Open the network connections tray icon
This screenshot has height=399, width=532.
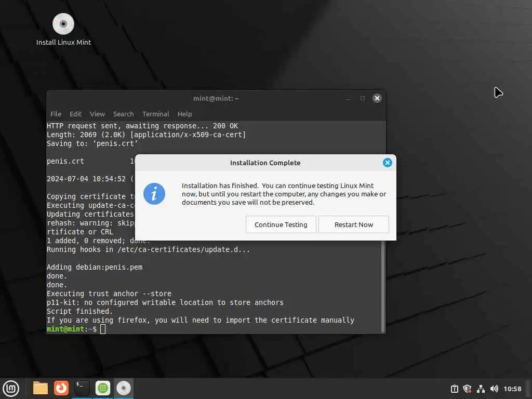pos(481,389)
